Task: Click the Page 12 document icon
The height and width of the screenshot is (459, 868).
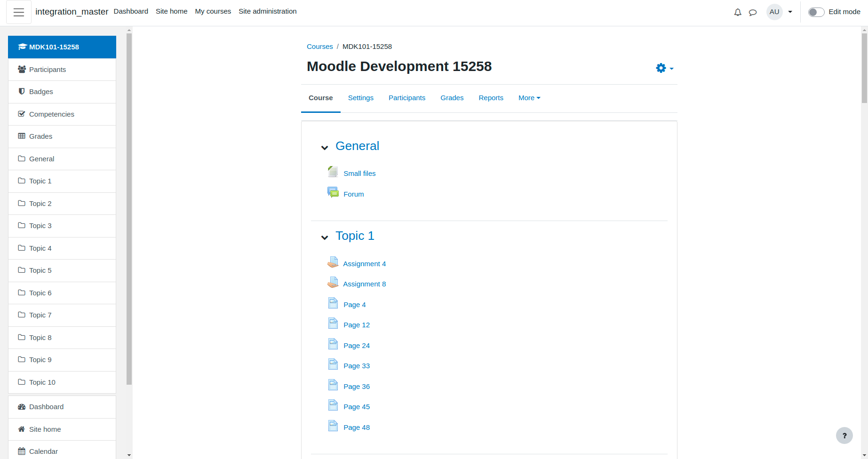Action: coord(333,323)
